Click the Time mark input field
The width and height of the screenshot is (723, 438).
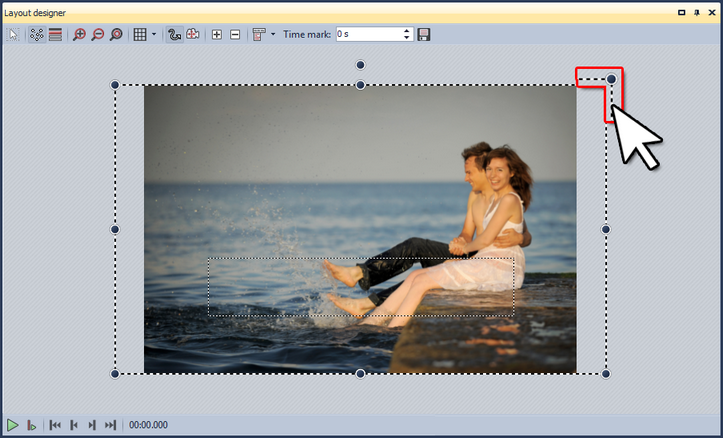click(367, 34)
